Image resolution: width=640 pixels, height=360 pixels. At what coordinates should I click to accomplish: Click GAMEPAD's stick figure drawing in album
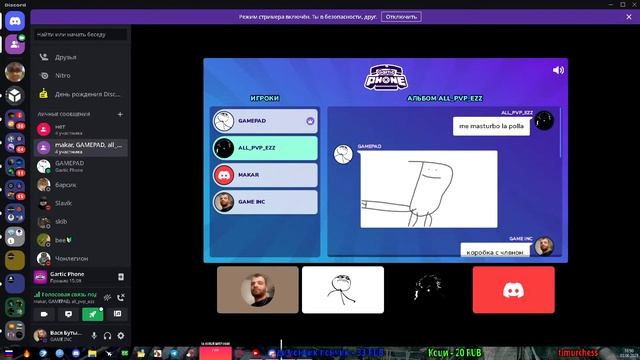pos(429,189)
